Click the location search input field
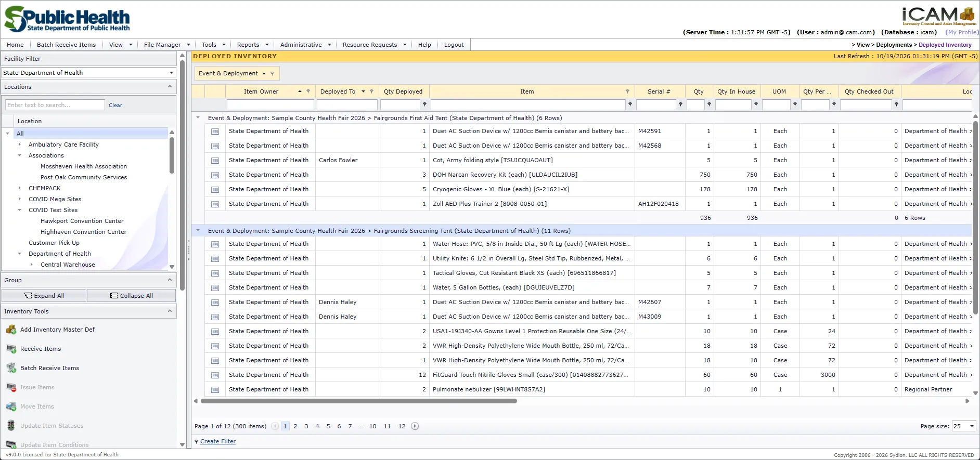The height and width of the screenshot is (460, 980). coord(55,105)
